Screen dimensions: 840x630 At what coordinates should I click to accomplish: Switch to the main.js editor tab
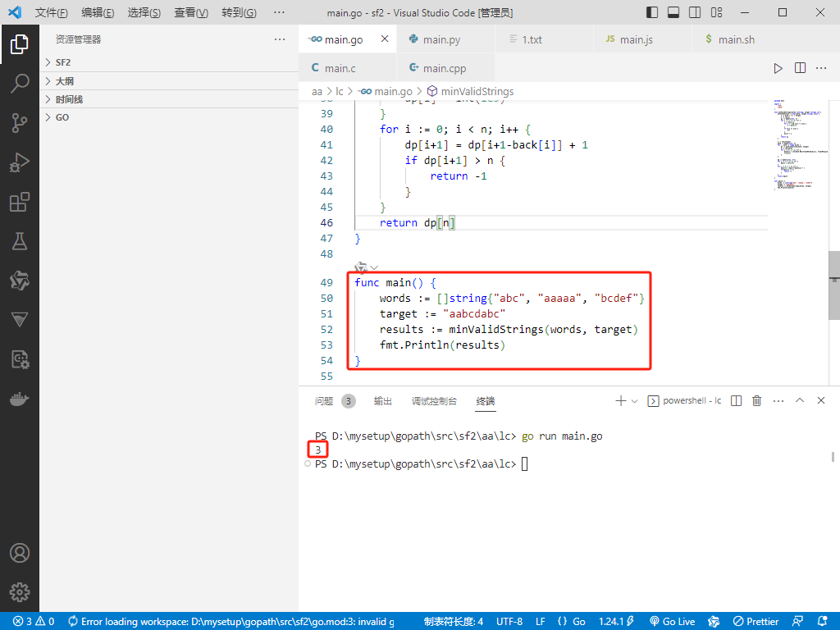pyautogui.click(x=643, y=39)
